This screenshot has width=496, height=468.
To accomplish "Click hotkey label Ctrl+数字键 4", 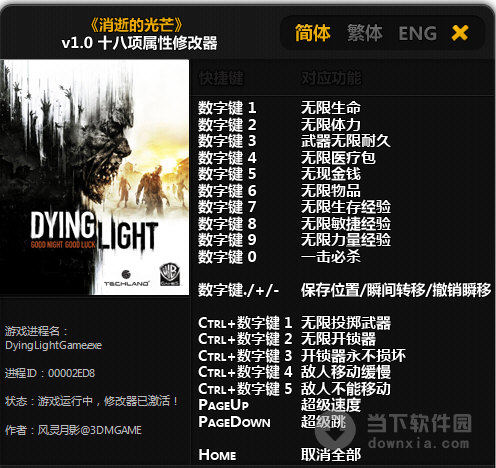I will tap(245, 372).
